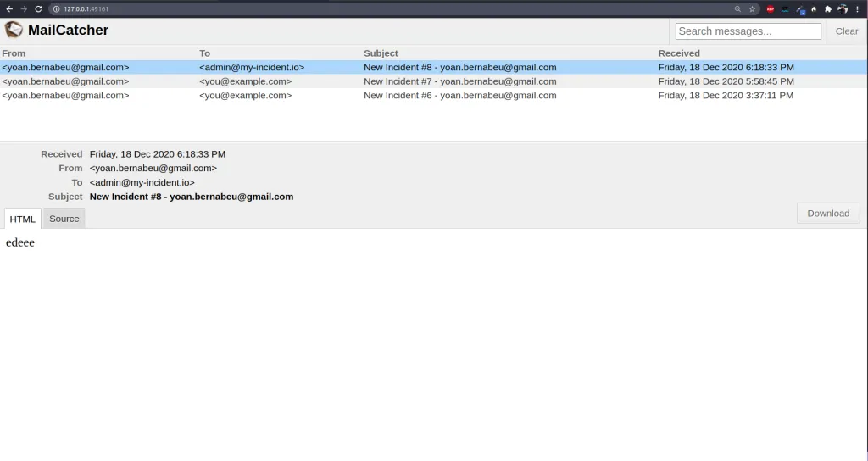Open the Chrome profile avatar
This screenshot has width=868, height=461.
(843, 8)
